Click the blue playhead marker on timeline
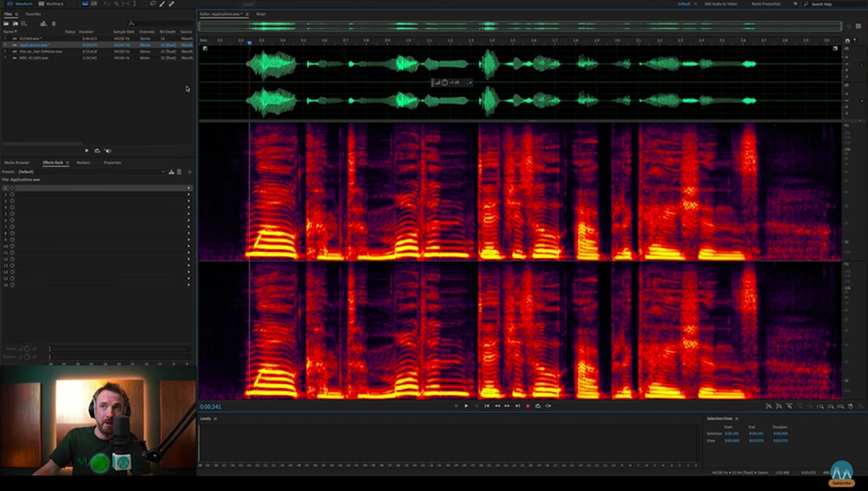Image resolution: width=868 pixels, height=491 pixels. 249,42
